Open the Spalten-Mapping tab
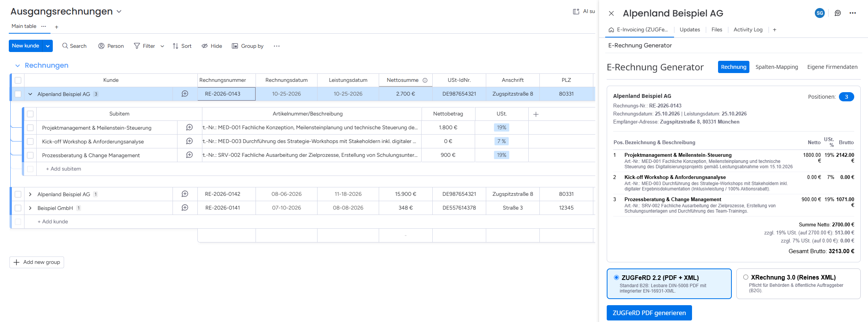This screenshot has width=868, height=322. (x=777, y=67)
